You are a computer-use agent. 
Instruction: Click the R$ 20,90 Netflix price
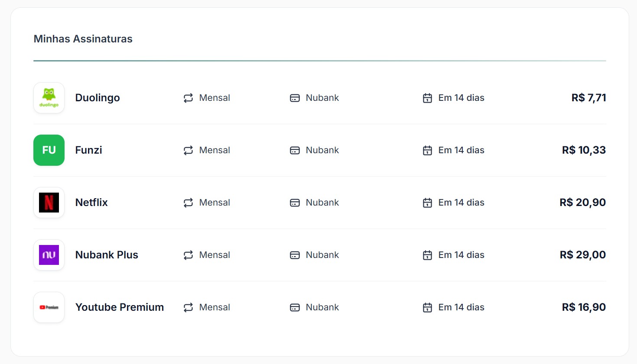[x=582, y=203]
